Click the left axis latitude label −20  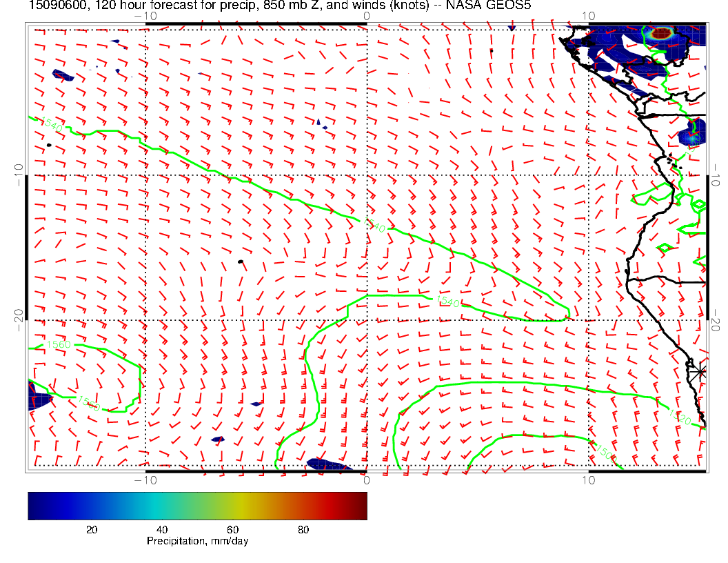coord(18,319)
